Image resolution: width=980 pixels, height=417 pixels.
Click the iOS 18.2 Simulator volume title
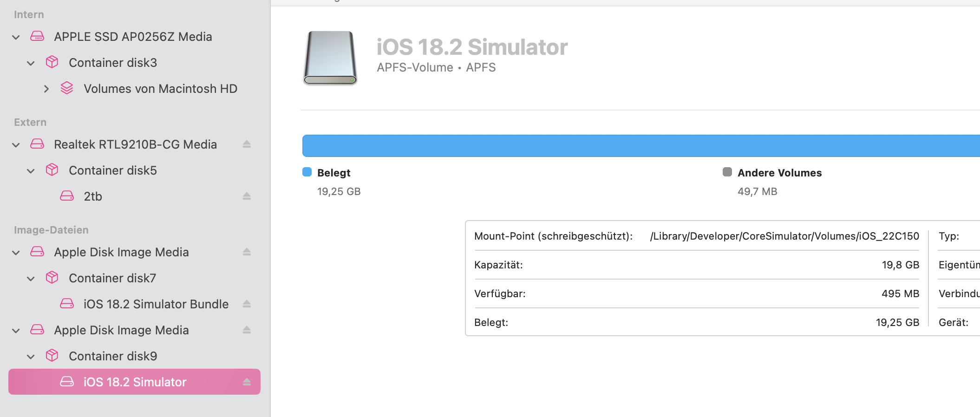472,47
